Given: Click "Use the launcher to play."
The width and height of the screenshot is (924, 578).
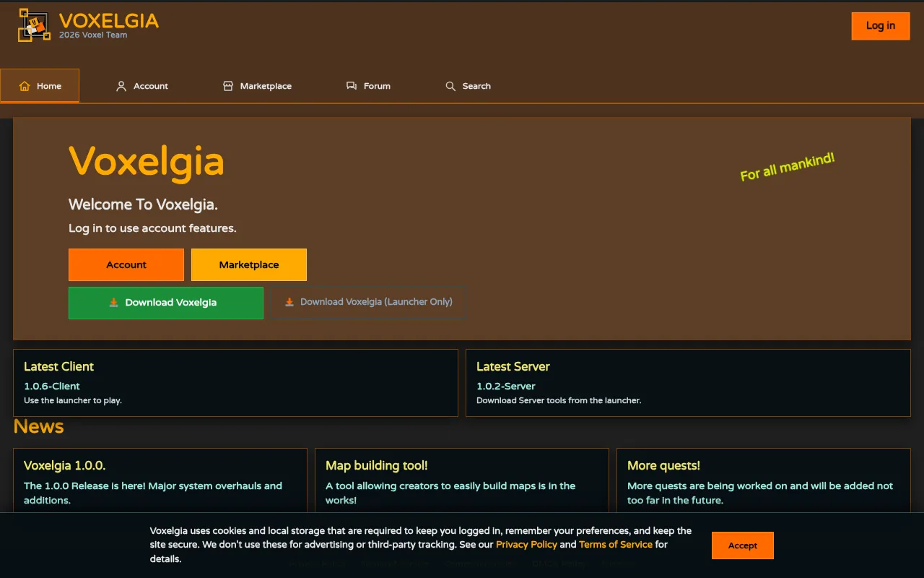Looking at the screenshot, I should [x=73, y=400].
